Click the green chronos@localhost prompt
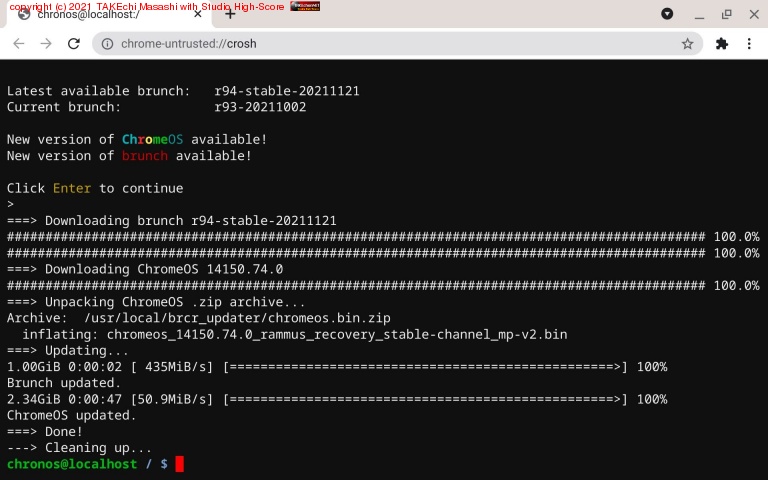Viewport: 768px width, 480px height. 72,464
